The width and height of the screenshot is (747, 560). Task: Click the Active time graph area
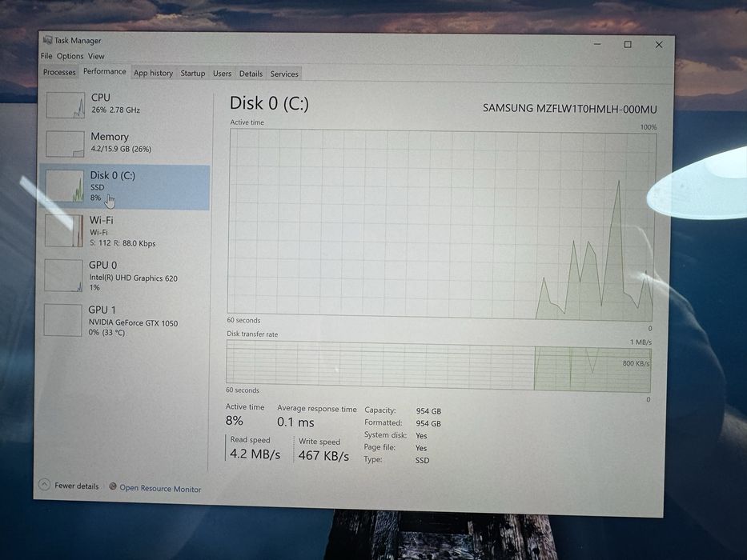click(x=442, y=224)
